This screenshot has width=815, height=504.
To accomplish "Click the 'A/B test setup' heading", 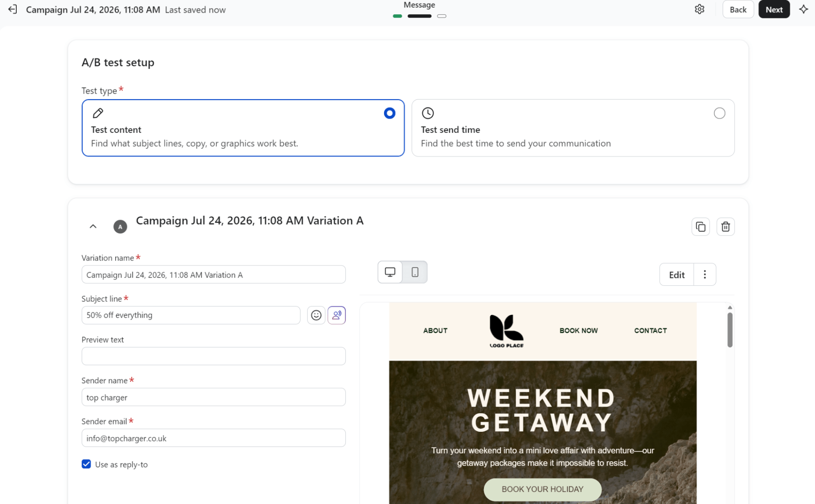I will [118, 62].
